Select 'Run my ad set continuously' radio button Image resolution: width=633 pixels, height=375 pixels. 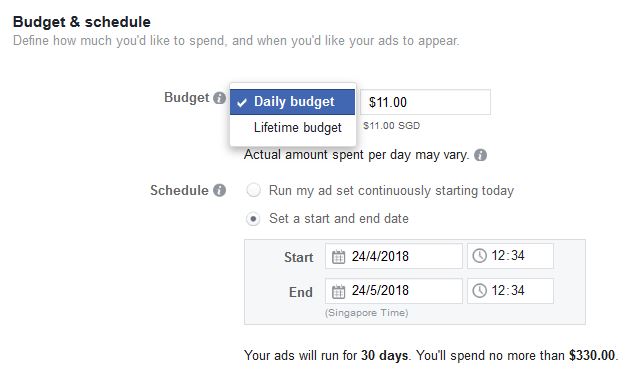coord(254,190)
